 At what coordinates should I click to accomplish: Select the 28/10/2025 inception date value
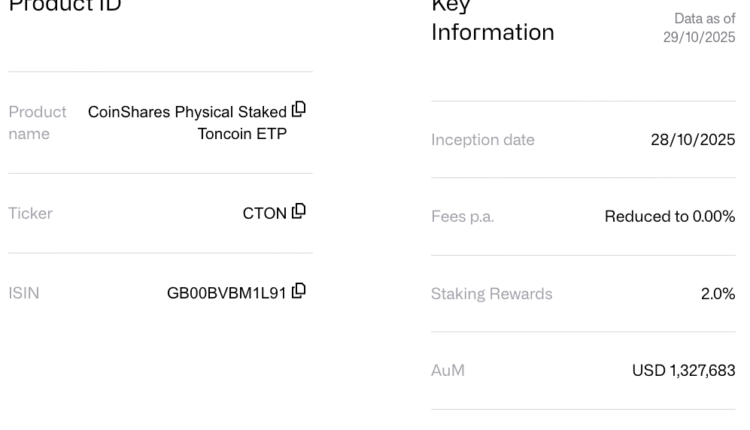click(x=692, y=140)
